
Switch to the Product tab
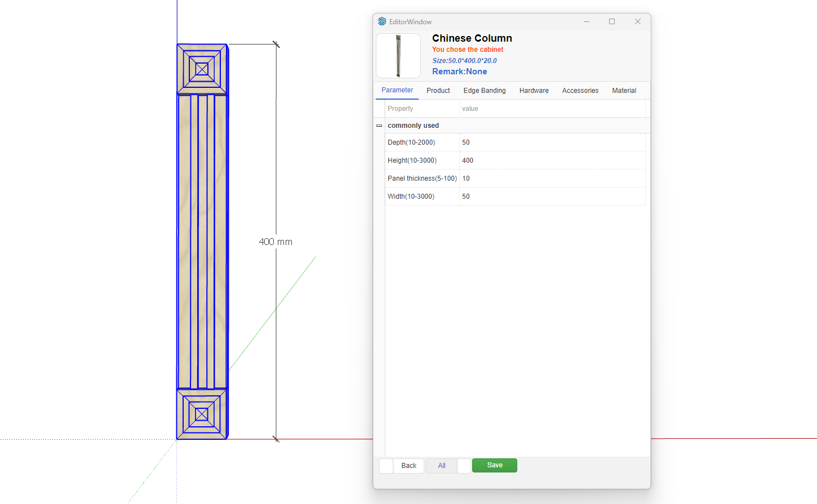[x=438, y=91]
